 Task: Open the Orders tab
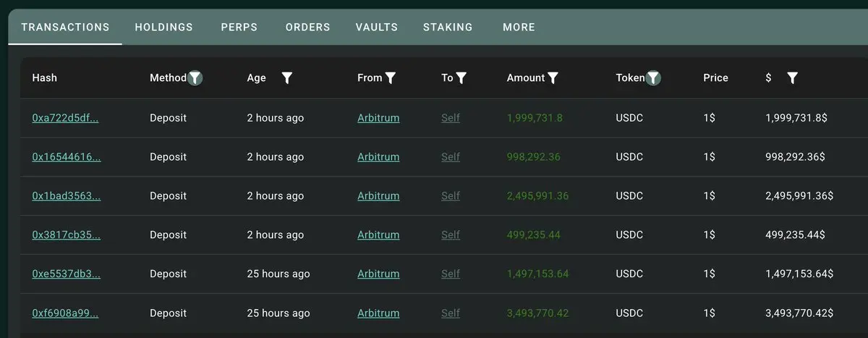(307, 28)
